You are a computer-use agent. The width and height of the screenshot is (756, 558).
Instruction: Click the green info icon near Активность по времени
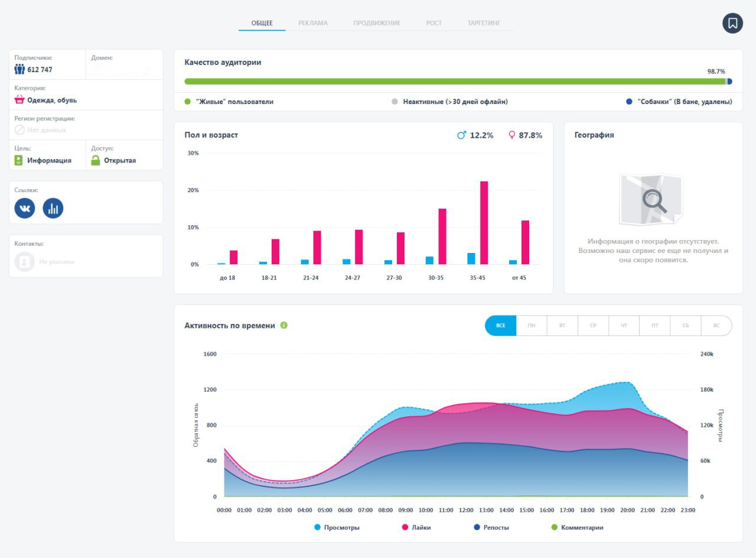pos(284,325)
